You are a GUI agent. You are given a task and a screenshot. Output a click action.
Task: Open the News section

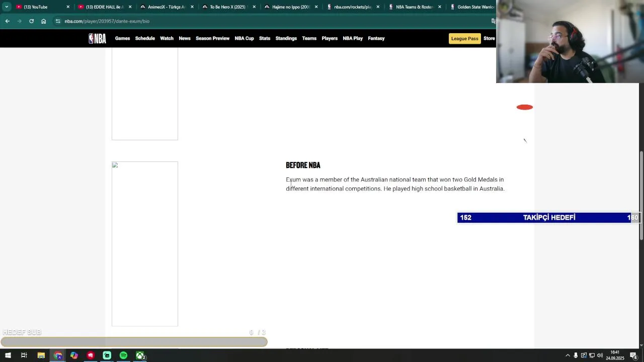[x=185, y=39]
